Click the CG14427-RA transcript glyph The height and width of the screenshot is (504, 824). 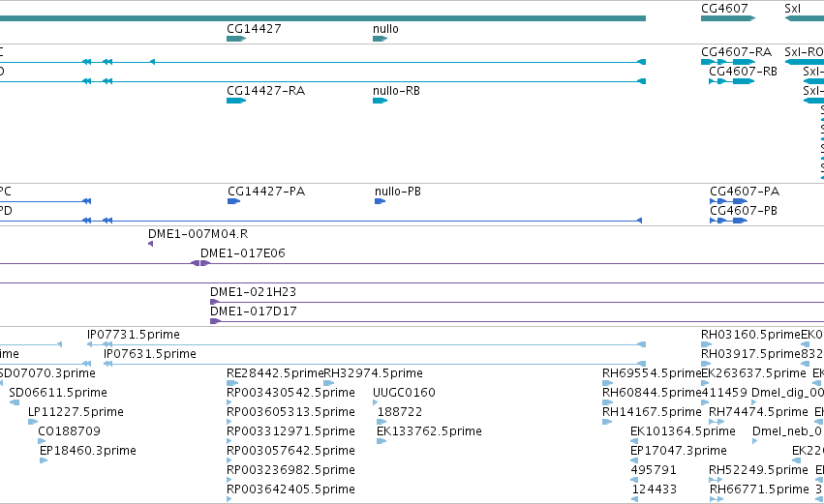coord(236,101)
